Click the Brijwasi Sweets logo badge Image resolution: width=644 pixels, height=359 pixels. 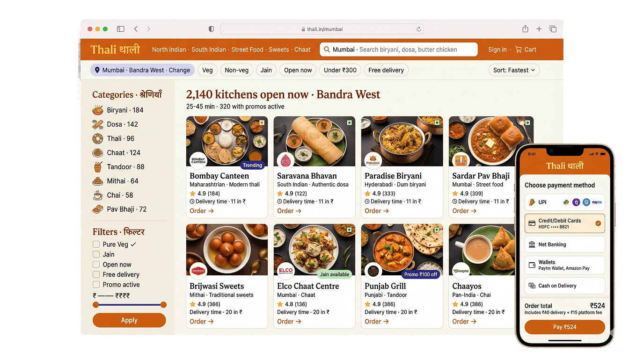(x=198, y=271)
